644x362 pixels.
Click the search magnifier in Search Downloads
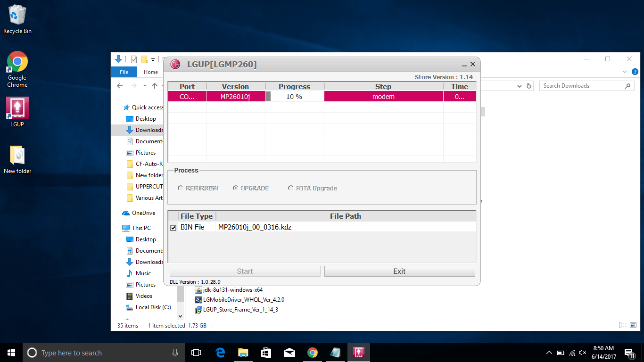point(627,86)
